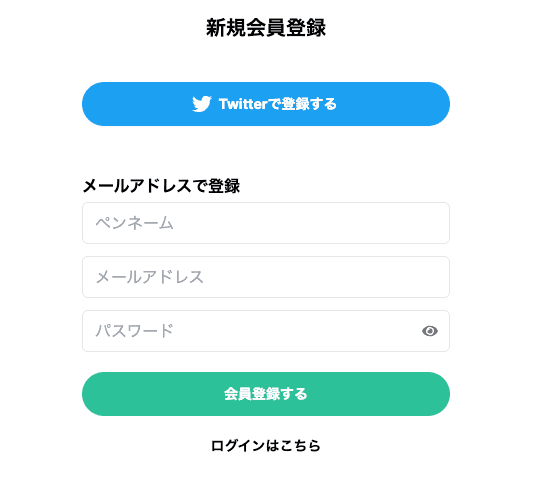Place cursor in the pen name box
This screenshot has height=487, width=534.
point(266,223)
